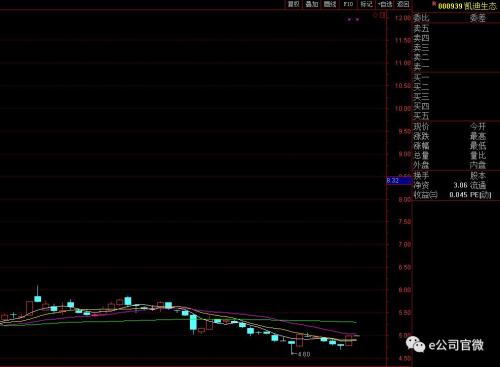Viewport: 500px width, 367px height.
Task: Add stock via +自选 button
Action: pyautogui.click(x=385, y=4)
